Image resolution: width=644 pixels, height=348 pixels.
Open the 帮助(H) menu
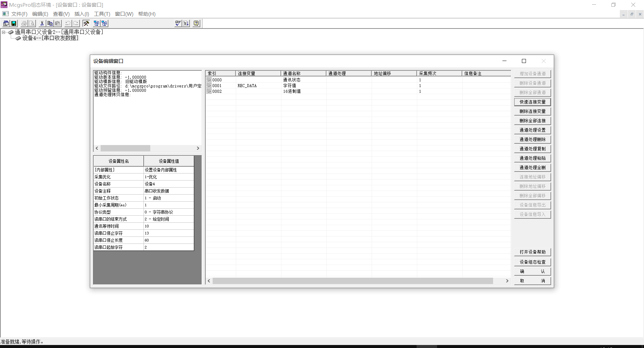coord(147,14)
